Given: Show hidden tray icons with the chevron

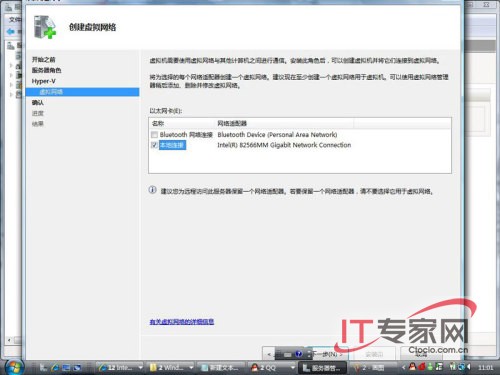Looking at the screenshot, I should tap(404, 367).
